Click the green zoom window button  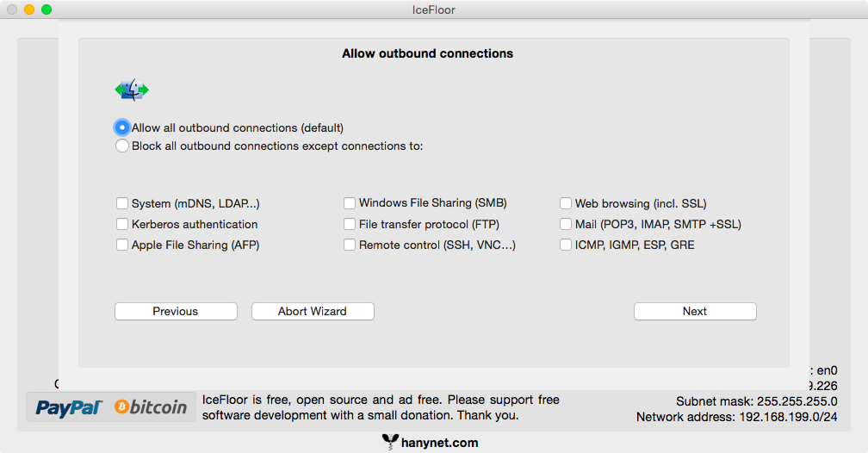46,9
